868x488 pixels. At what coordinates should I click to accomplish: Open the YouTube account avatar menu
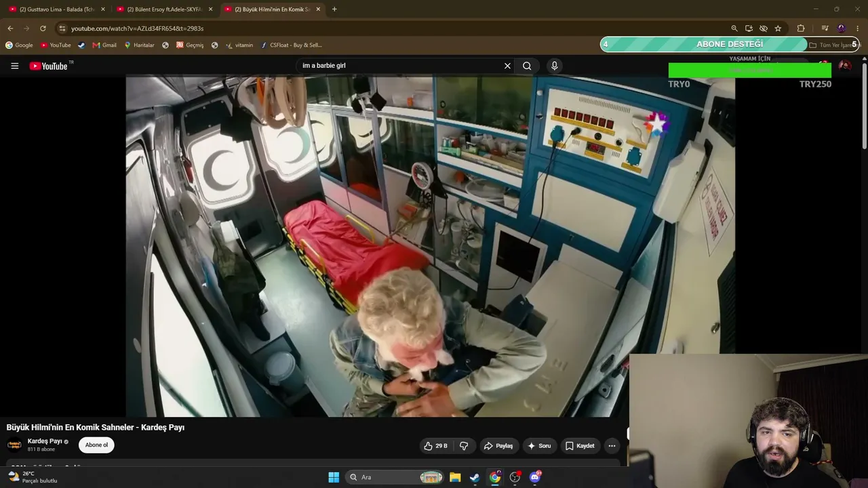845,66
